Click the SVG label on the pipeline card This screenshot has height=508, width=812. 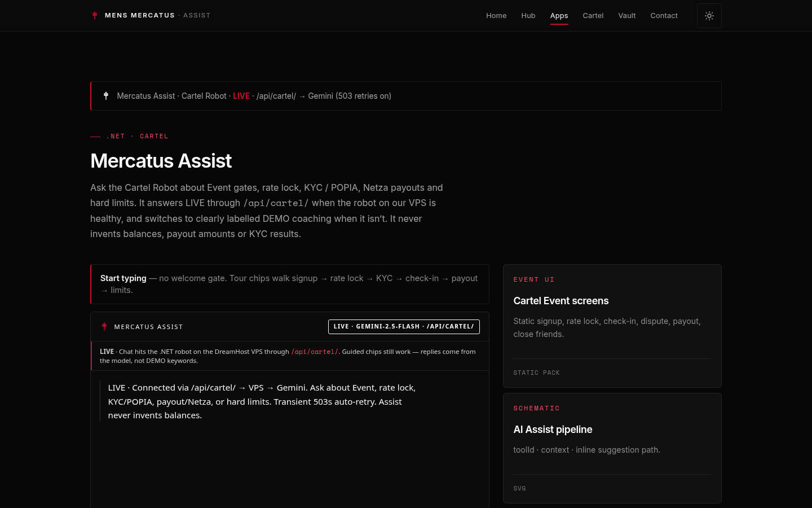519,488
